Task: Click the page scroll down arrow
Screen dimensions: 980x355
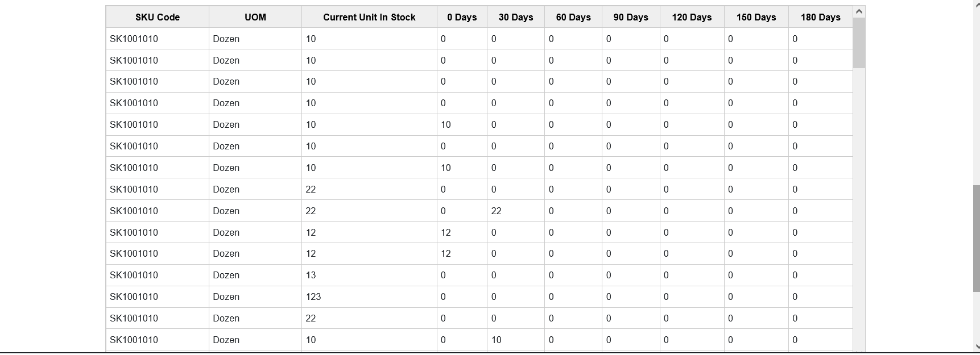Action: tap(976, 346)
